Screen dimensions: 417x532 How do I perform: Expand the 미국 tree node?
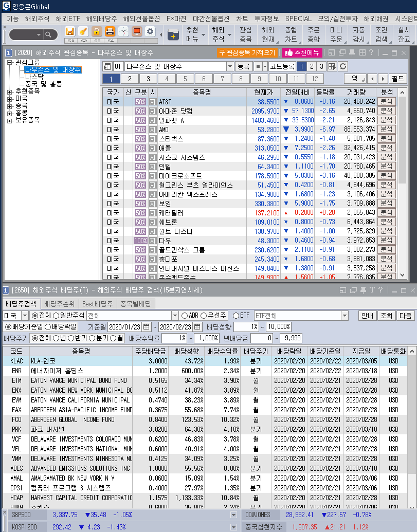tap(9, 99)
